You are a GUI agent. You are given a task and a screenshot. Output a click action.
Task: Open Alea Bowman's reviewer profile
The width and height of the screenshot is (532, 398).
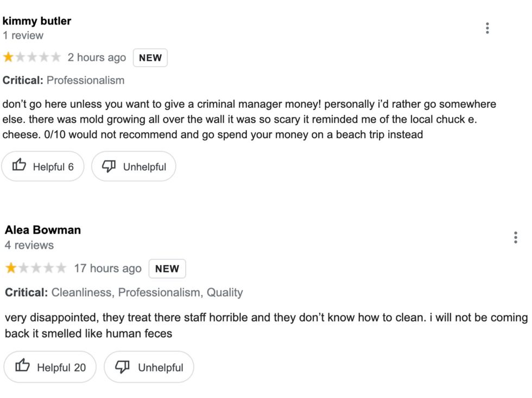pyautogui.click(x=43, y=230)
